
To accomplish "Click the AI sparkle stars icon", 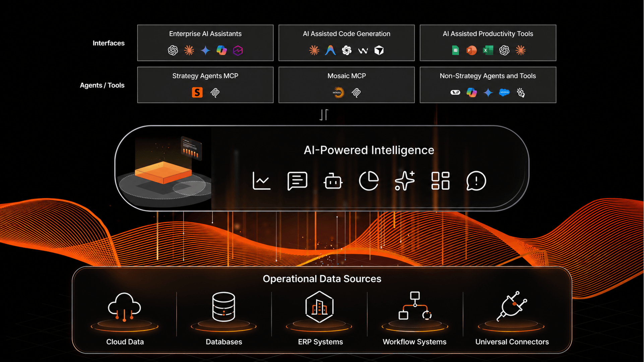I will 404,181.
